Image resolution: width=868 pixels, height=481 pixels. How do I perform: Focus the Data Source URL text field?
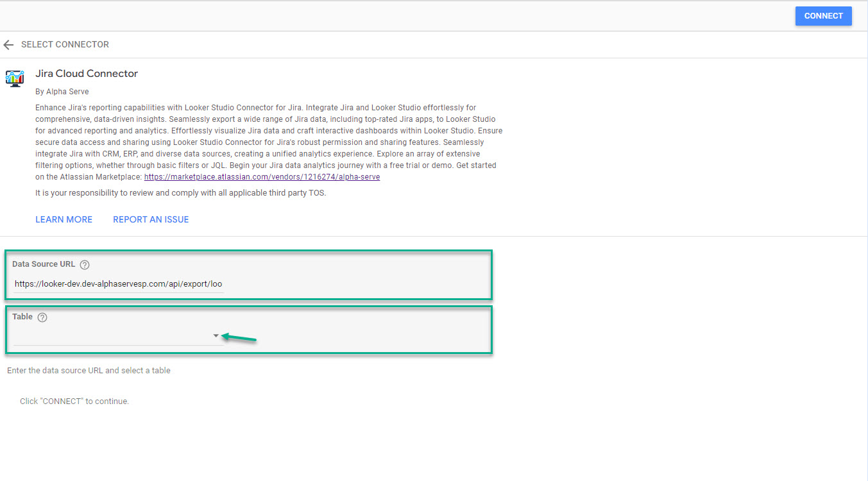pos(119,283)
